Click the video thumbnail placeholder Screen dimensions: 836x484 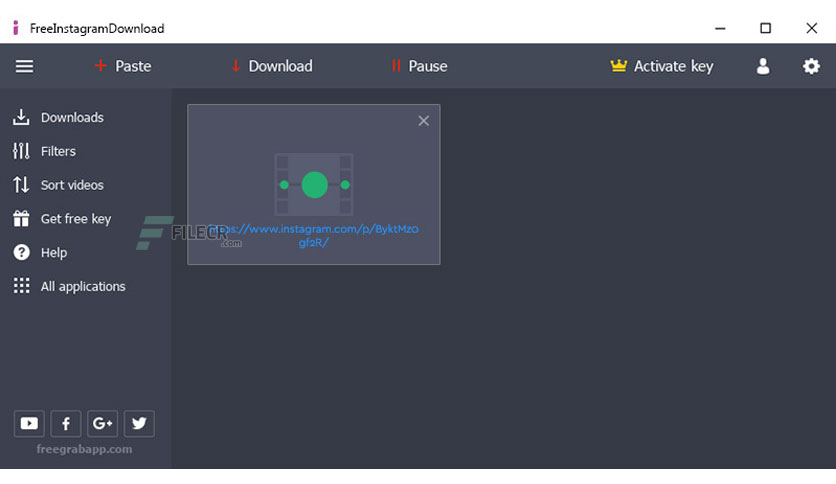(314, 184)
